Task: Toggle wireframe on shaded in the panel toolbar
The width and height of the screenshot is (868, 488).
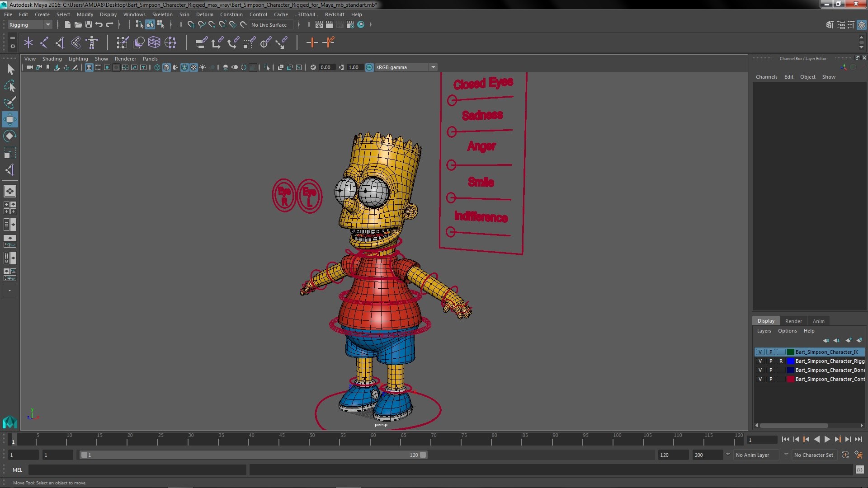Action: click(x=184, y=67)
